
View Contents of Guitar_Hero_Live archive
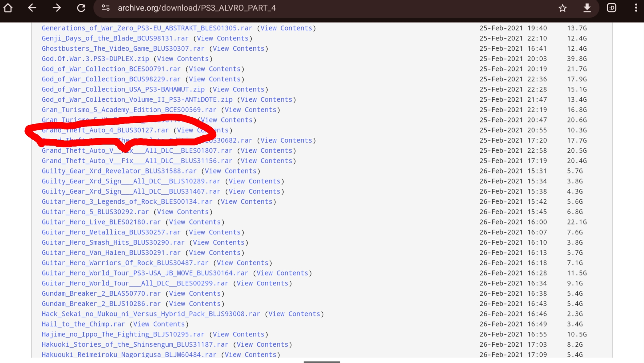(x=195, y=222)
